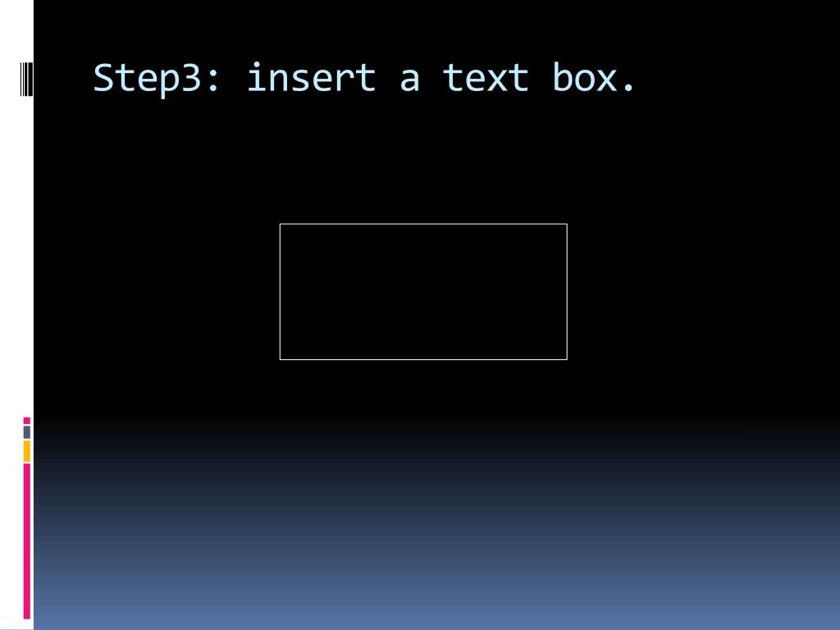840x630 pixels.
Task: Click the gray block on the left strip
Action: tap(27, 431)
